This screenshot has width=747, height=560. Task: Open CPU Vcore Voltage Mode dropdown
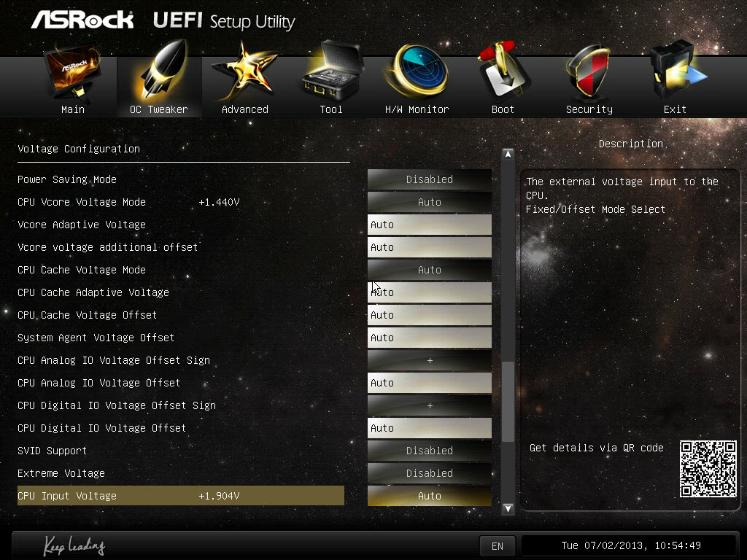coord(429,202)
